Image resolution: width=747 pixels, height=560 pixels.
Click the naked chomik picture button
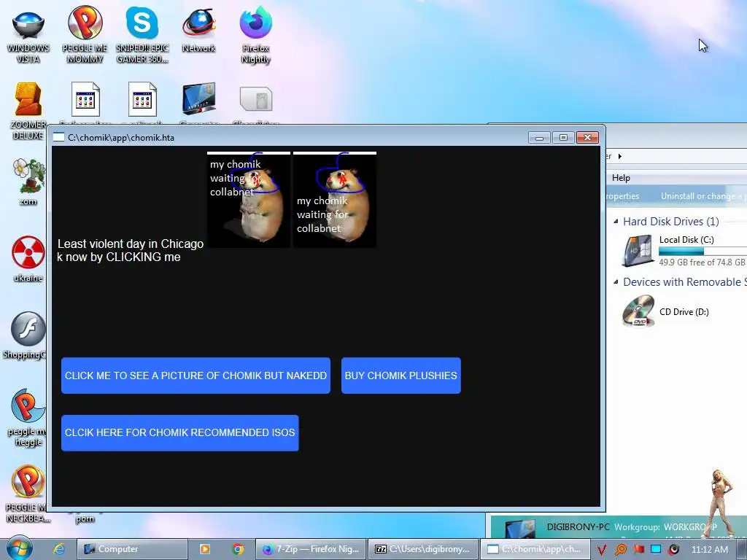[x=196, y=376]
